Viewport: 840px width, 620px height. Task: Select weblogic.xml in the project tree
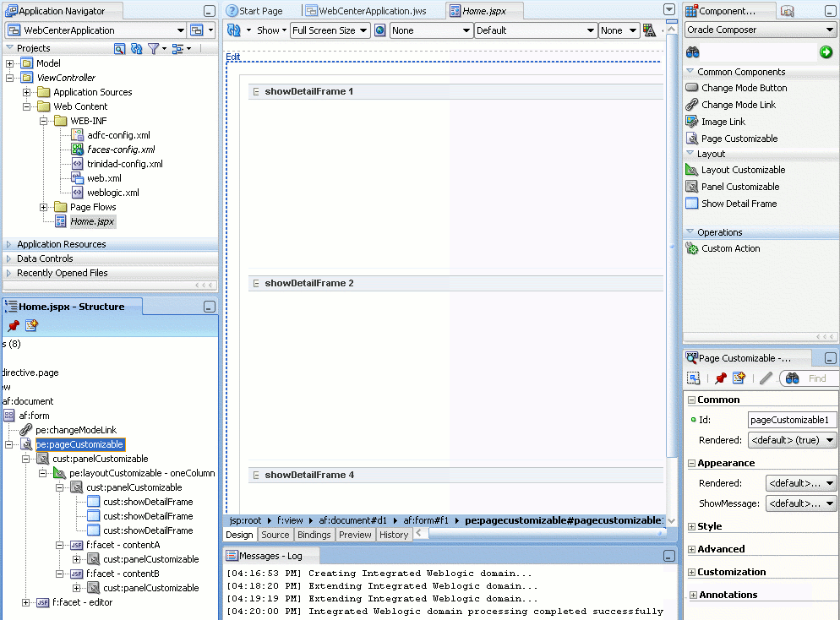(113, 193)
